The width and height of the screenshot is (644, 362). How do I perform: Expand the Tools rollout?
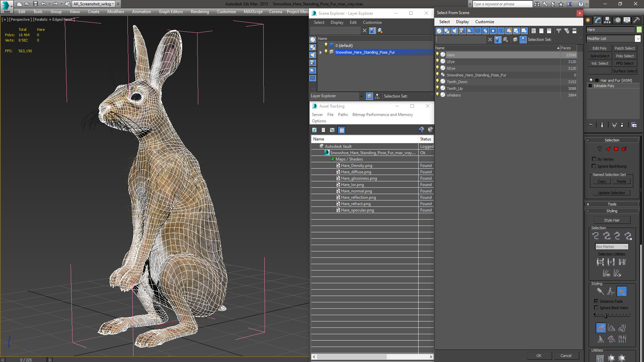[611, 204]
